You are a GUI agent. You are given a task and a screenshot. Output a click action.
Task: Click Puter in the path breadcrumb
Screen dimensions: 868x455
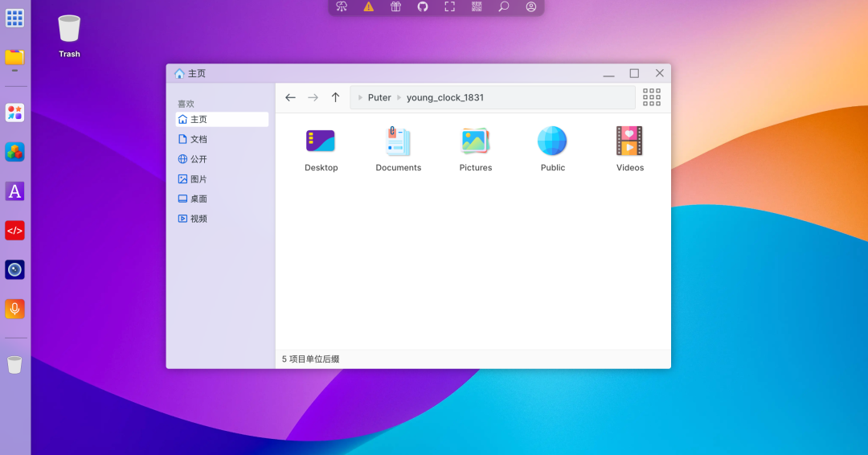tap(379, 97)
